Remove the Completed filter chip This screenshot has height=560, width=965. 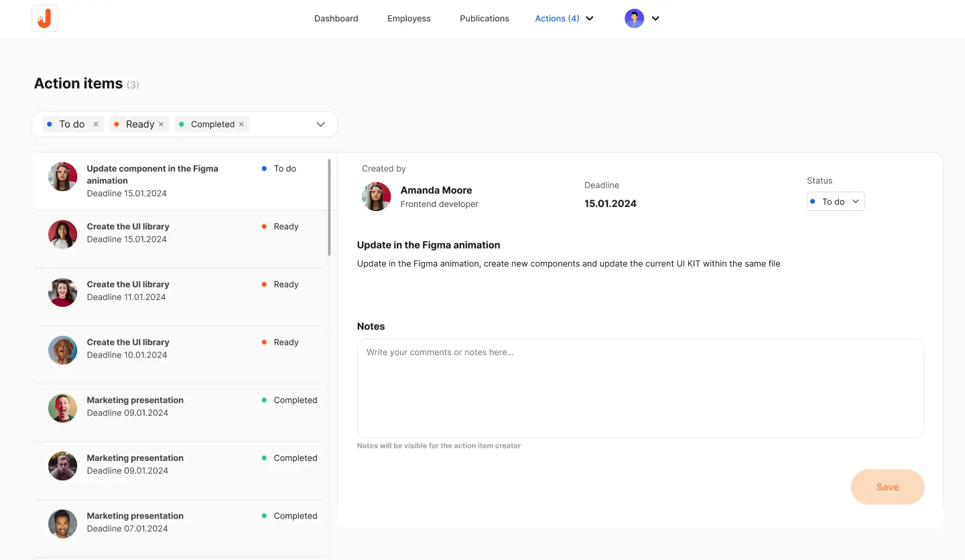point(241,124)
